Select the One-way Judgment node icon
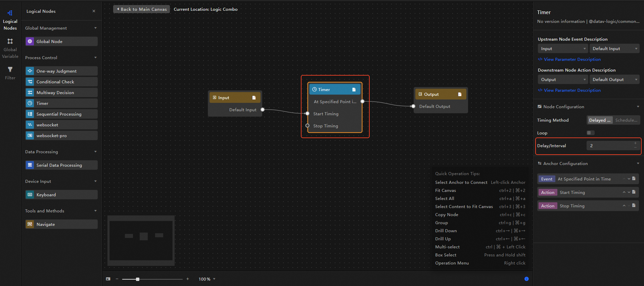644x286 pixels. click(30, 71)
